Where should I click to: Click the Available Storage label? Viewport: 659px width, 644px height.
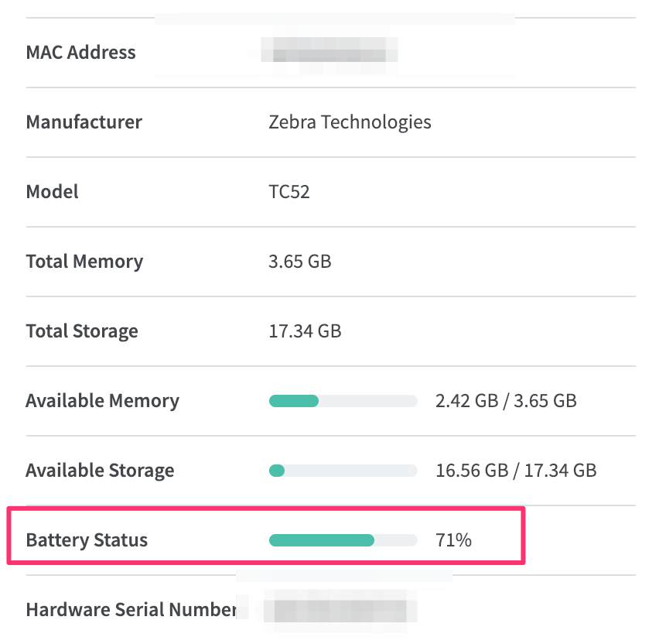(100, 471)
